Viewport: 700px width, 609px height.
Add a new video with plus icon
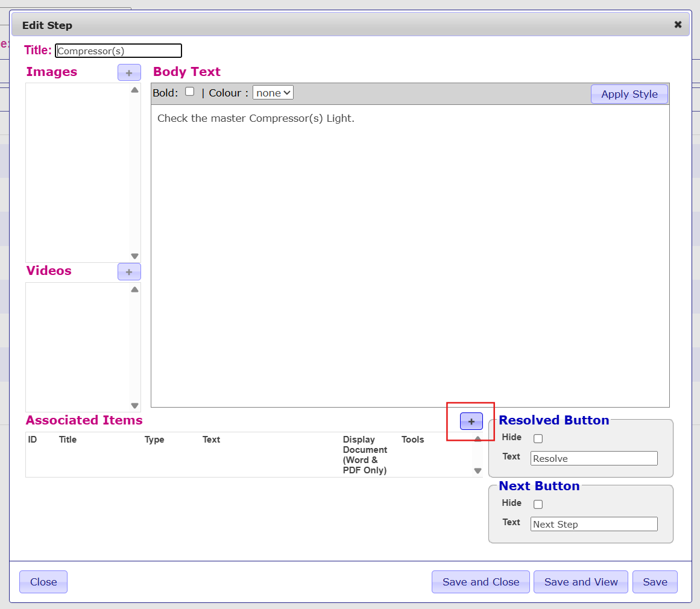[129, 272]
